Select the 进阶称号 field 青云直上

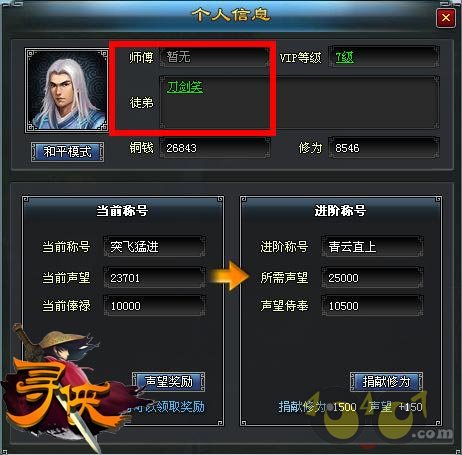click(372, 246)
